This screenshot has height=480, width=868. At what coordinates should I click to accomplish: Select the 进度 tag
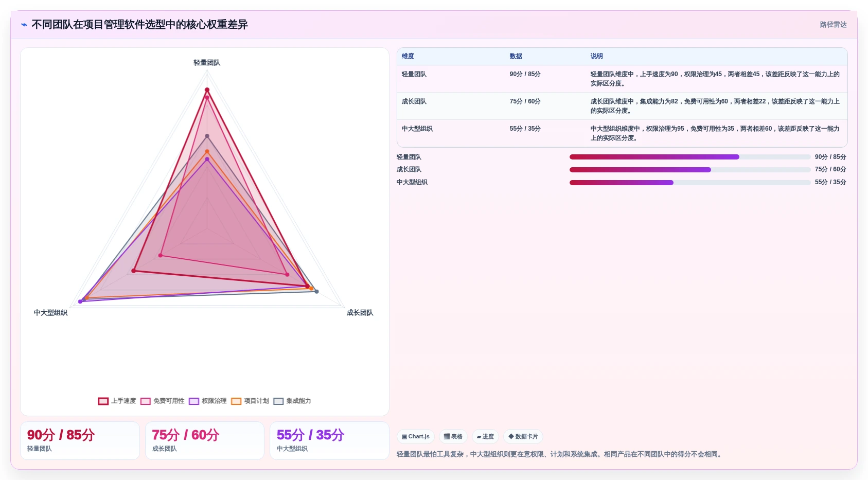click(x=485, y=436)
